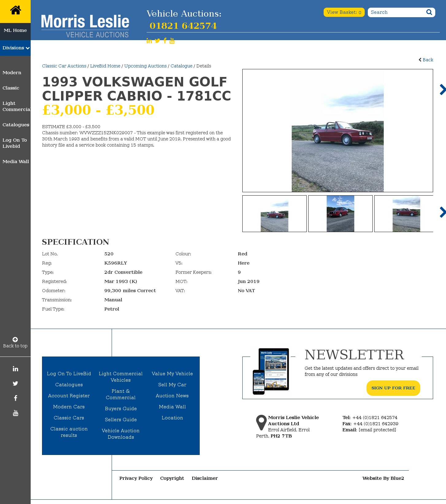
Task: Open Twitter icon in header
Action: [157, 41]
